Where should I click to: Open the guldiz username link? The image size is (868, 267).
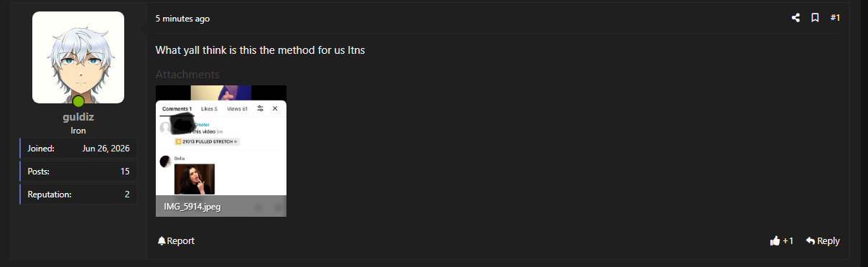pyautogui.click(x=78, y=117)
